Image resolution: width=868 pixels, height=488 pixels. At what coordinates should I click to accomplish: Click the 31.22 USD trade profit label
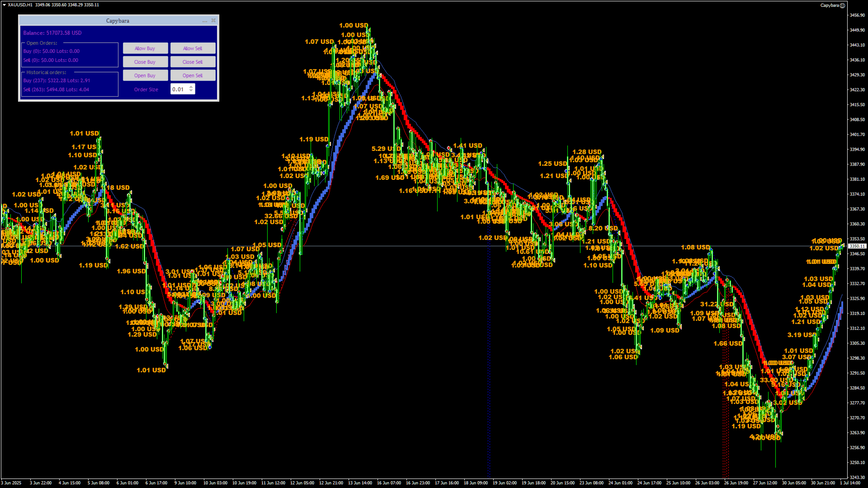(713, 304)
